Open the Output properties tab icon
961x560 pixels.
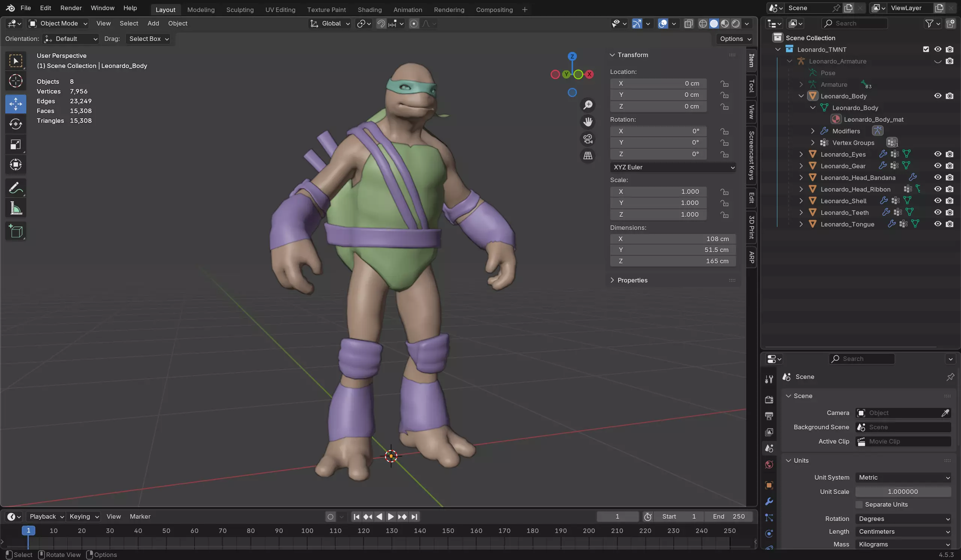pyautogui.click(x=769, y=416)
